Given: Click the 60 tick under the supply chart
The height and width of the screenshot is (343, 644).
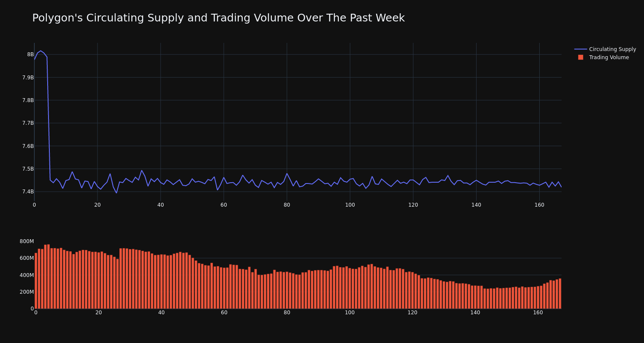Looking at the screenshot, I should 224,205.
